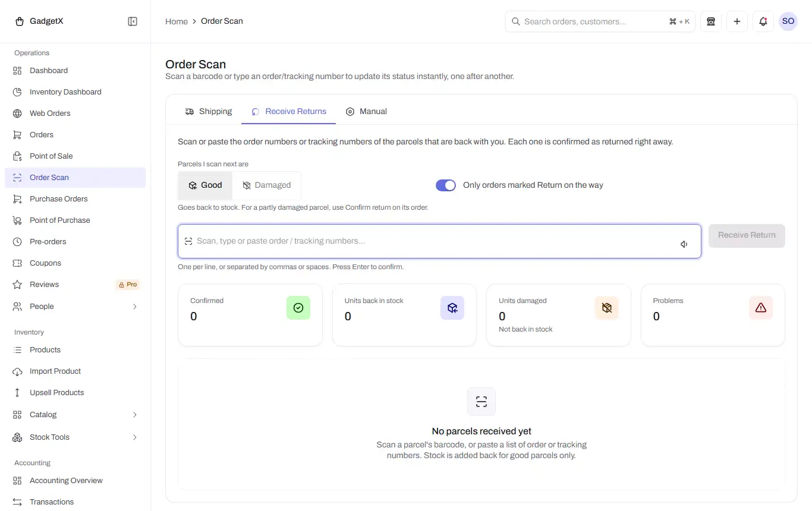Switch to the Shipping tab
812x511 pixels.
pos(209,112)
